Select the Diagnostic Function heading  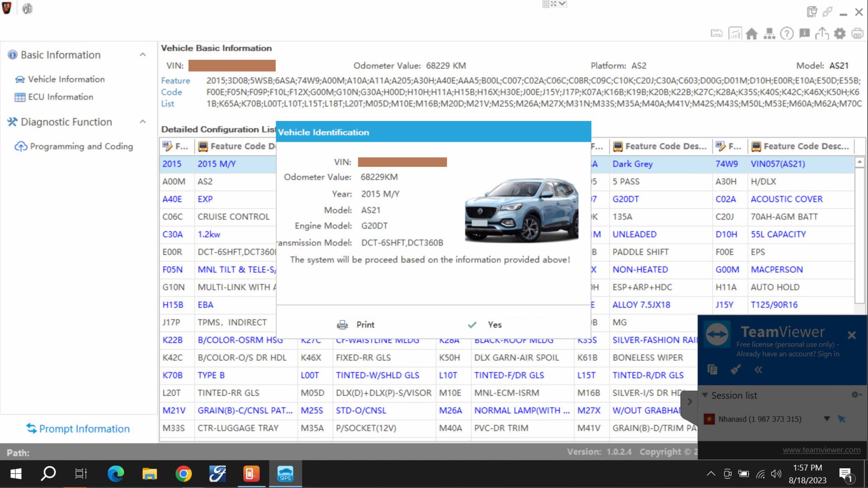(x=67, y=122)
